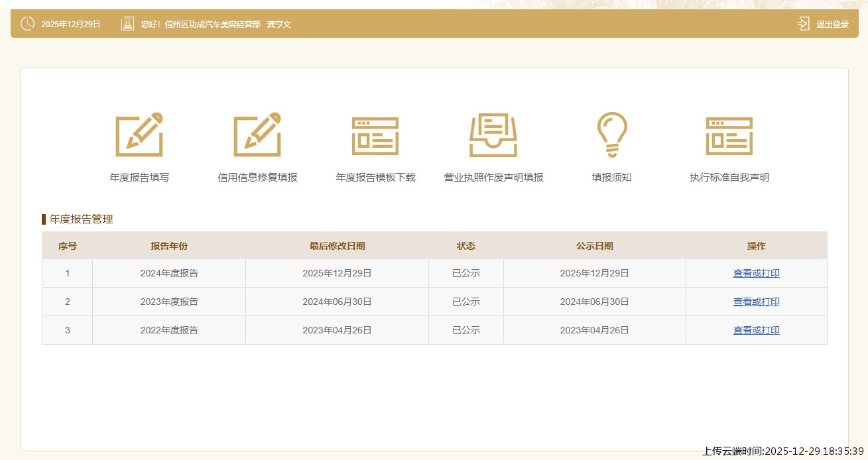The height and width of the screenshot is (460, 868).
Task: Click the logout door icon
Action: [x=803, y=24]
